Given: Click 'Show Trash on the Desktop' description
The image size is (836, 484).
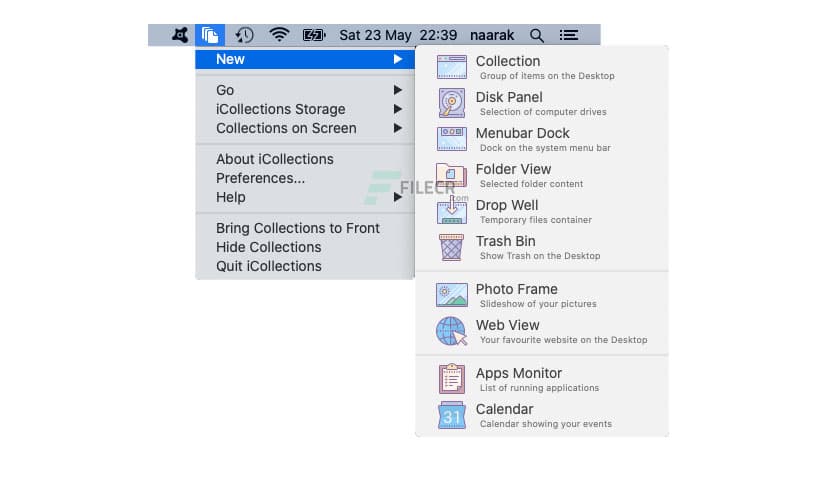Looking at the screenshot, I should point(540,256).
